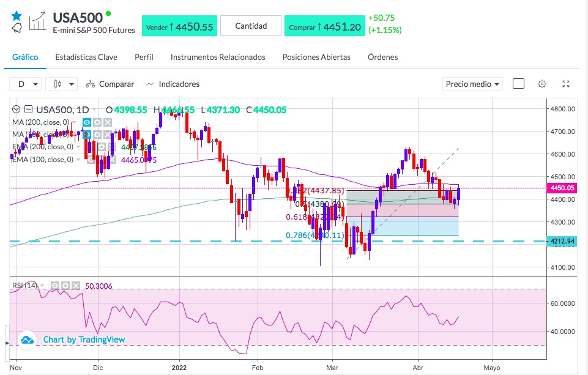Toggle visibility of the MA (200, close, 0) line
This screenshot has width=588, height=375.
coord(87,122)
